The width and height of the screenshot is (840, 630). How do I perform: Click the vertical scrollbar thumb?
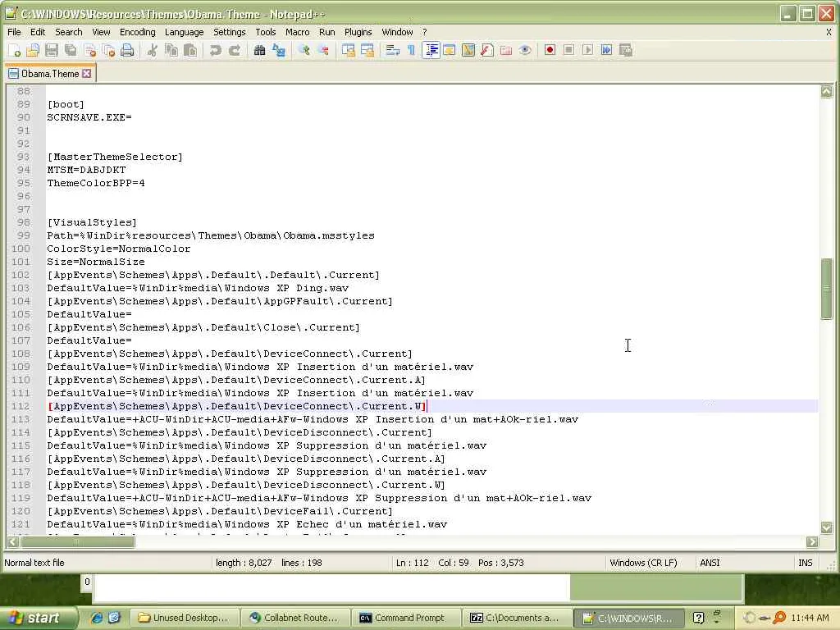tap(826, 289)
